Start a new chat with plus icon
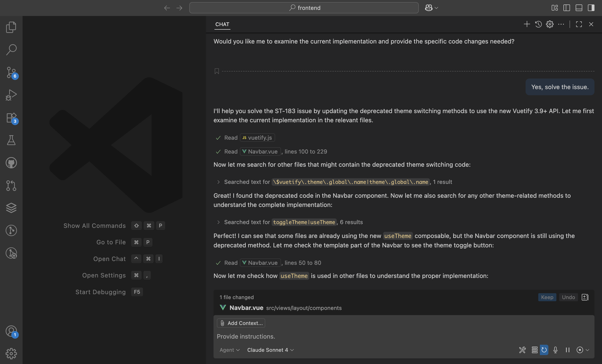602x364 pixels. click(x=527, y=24)
